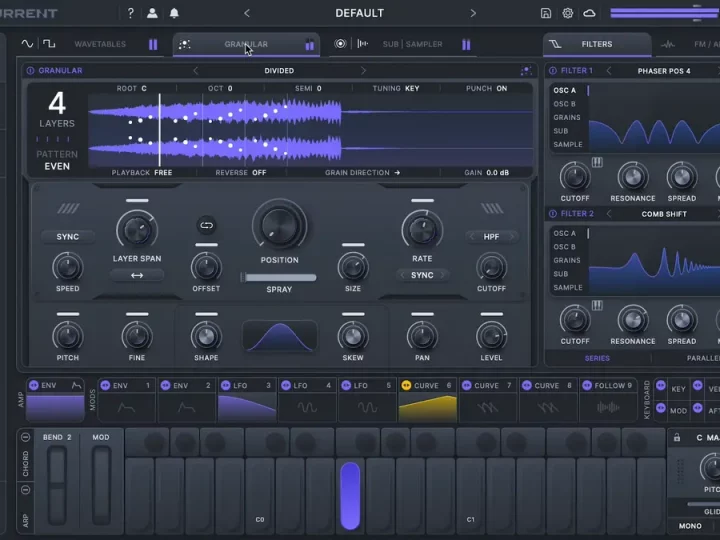
Task: Click PLAYBACK FREE setting
Action: point(141,173)
